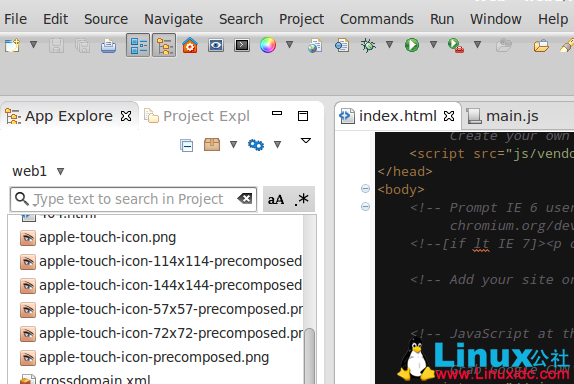Viewport: 574px width, 384px height.
Task: Open the New file dropdown arrow
Action: coord(33,45)
